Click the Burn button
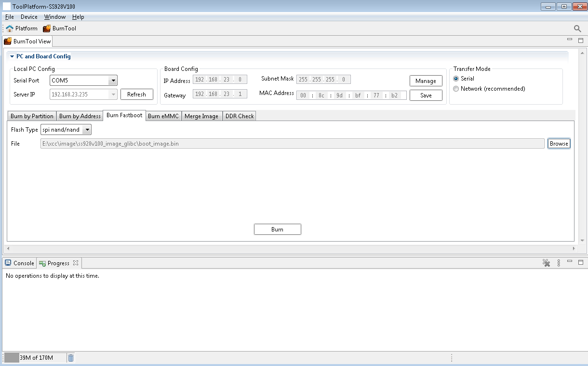This screenshot has width=588, height=366. [x=277, y=230]
